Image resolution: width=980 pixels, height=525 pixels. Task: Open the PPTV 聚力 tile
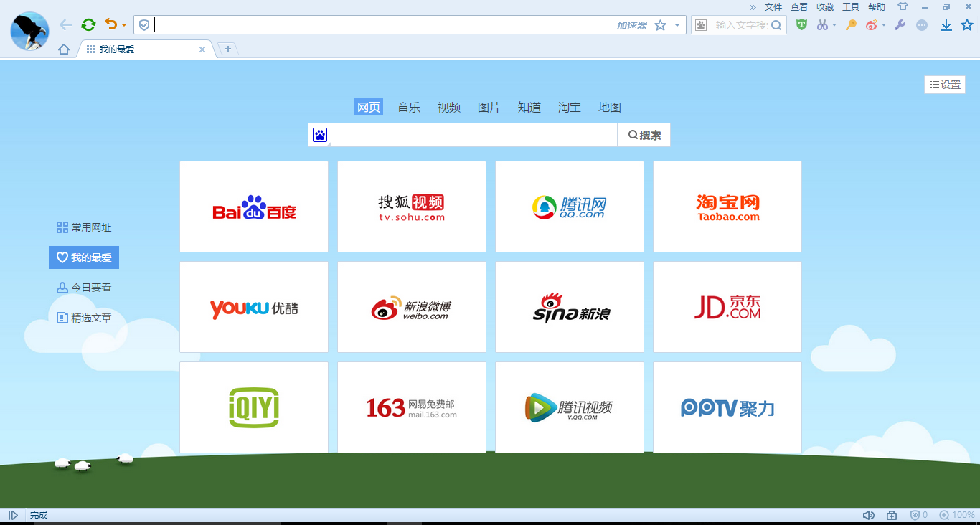727,407
